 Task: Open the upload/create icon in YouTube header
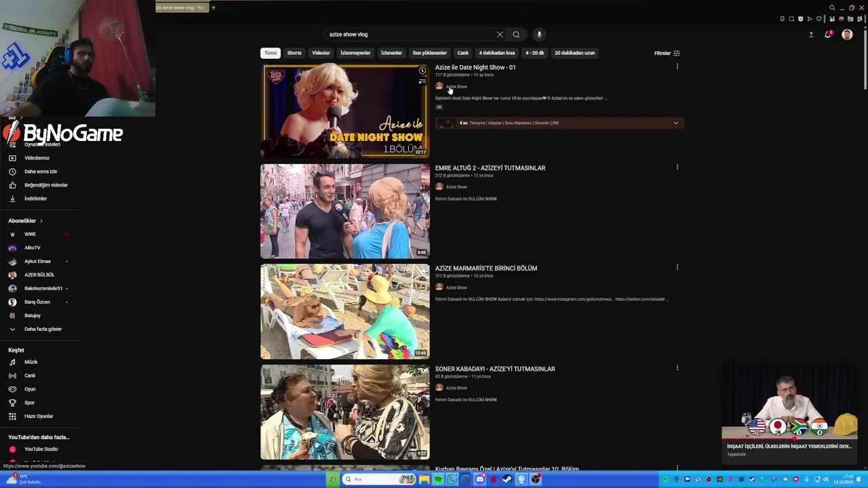tap(811, 35)
